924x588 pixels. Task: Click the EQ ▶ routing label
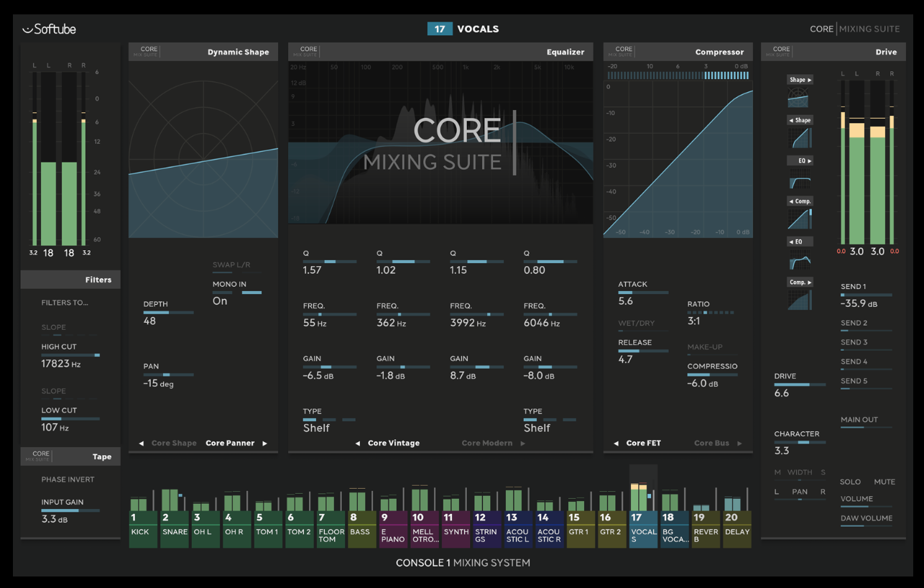coord(800,160)
